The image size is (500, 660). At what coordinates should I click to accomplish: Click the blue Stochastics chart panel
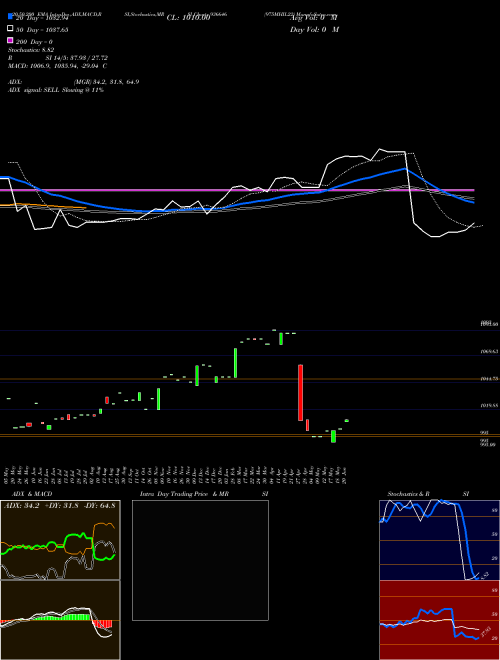coord(439,540)
